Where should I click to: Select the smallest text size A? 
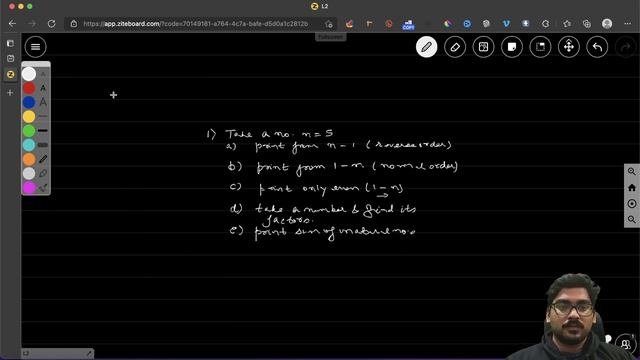(43, 74)
